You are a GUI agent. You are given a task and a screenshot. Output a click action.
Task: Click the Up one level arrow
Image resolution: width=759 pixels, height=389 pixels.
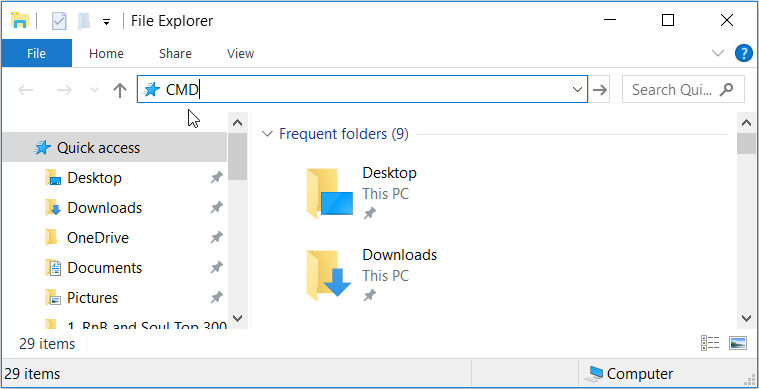click(x=120, y=90)
